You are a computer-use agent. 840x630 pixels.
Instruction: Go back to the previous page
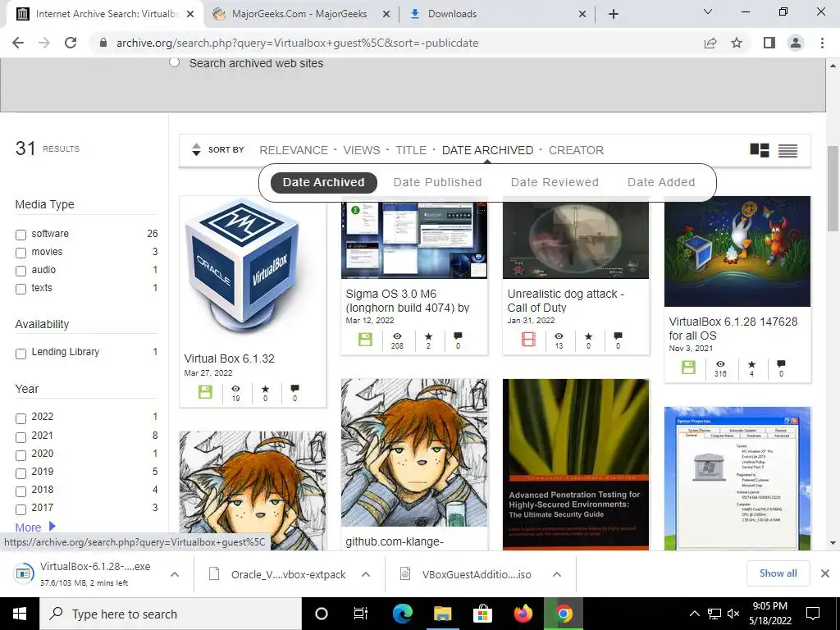18,43
